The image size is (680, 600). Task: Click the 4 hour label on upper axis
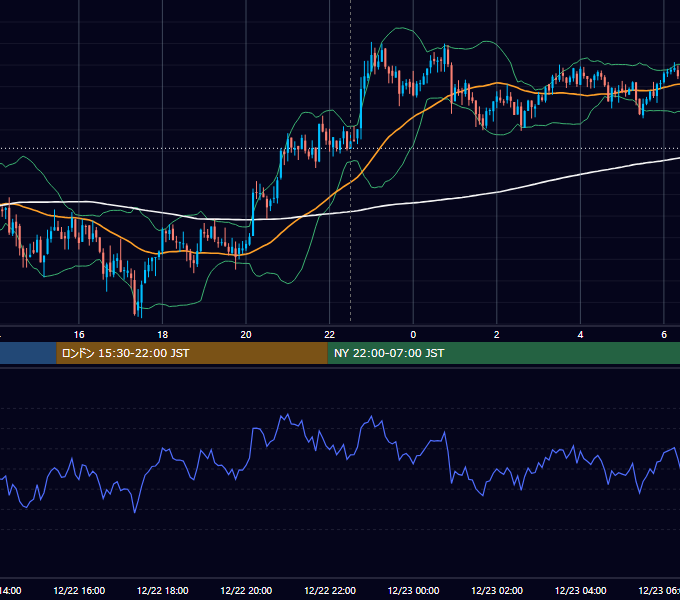coord(580,335)
